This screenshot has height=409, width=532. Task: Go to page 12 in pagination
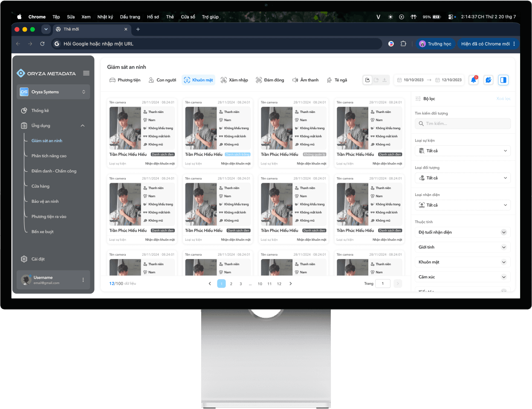coord(279,284)
